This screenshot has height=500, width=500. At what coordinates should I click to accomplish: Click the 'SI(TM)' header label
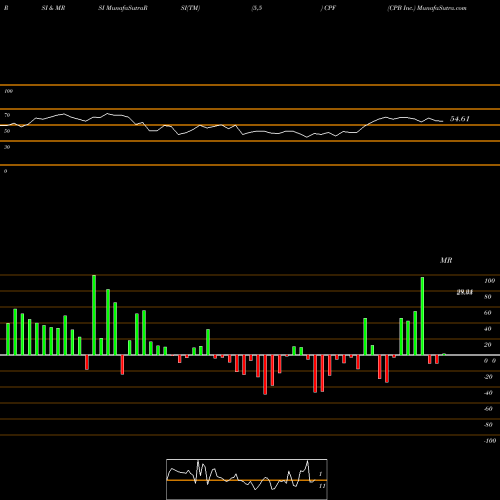190,8
